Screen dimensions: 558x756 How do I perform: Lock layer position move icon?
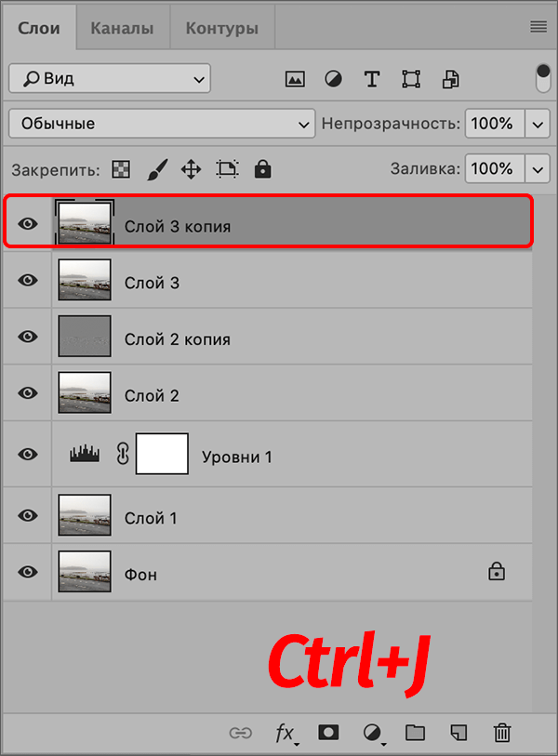point(191,169)
